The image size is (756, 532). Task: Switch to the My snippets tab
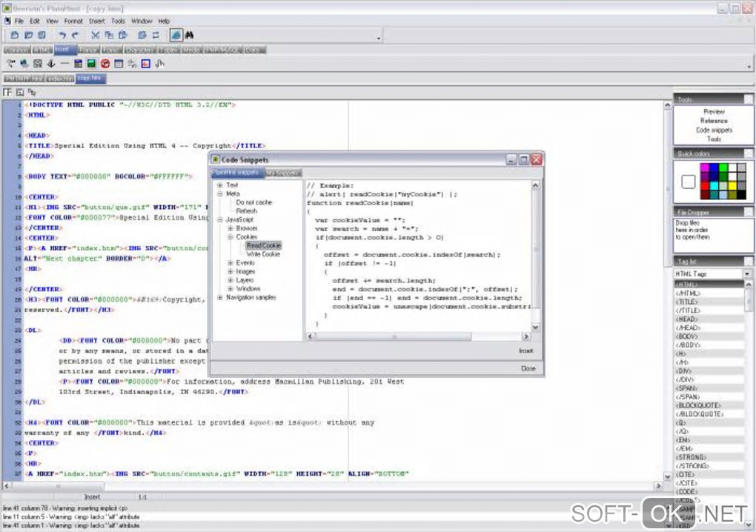pos(283,173)
